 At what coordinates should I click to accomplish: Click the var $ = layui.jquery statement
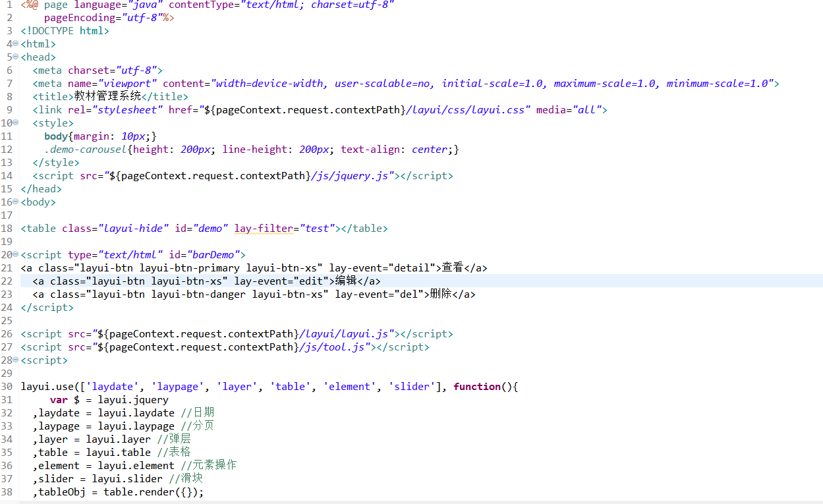coord(109,400)
